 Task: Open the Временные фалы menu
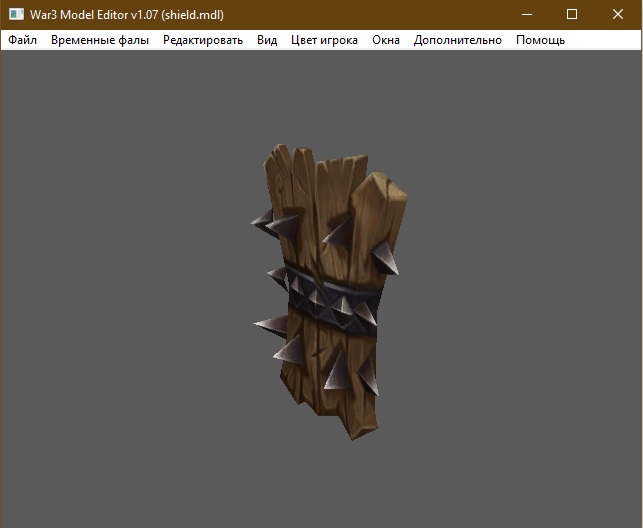click(x=100, y=40)
